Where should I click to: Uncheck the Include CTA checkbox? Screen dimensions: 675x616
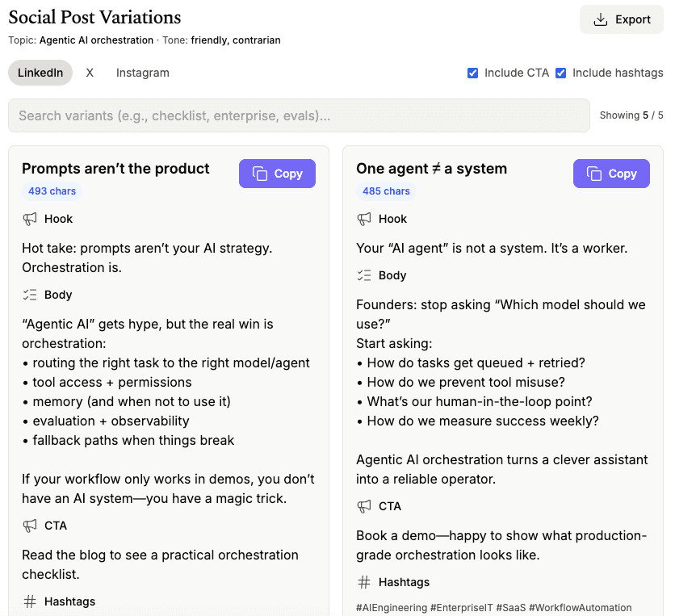click(x=472, y=73)
